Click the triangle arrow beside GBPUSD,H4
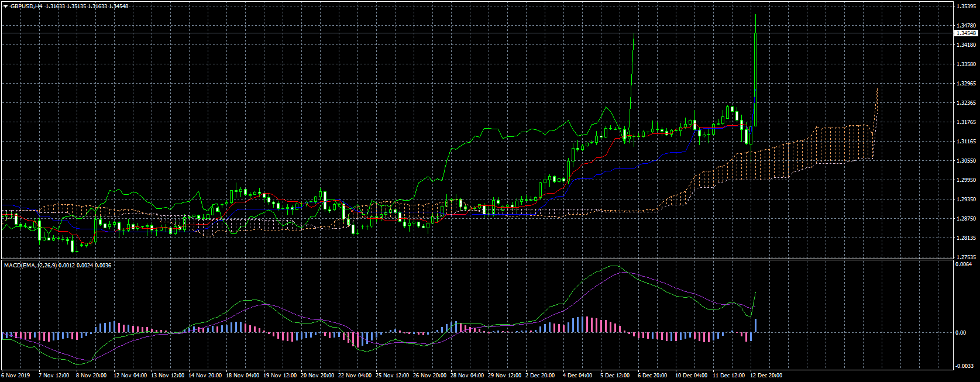 click(5, 6)
